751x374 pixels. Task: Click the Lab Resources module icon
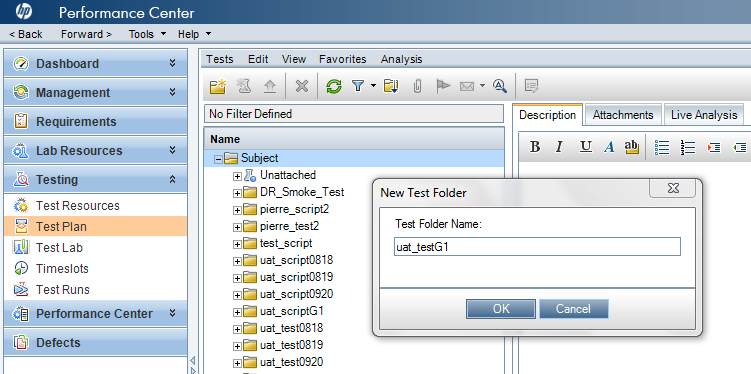pos(21,151)
